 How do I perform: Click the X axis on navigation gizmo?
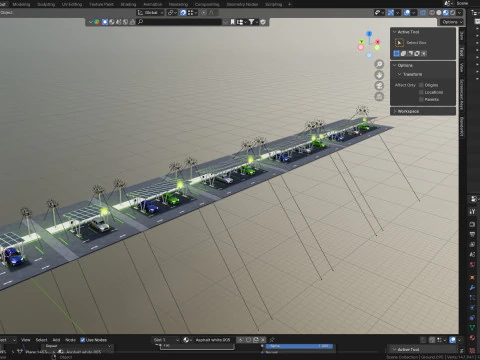pyautogui.click(x=378, y=42)
